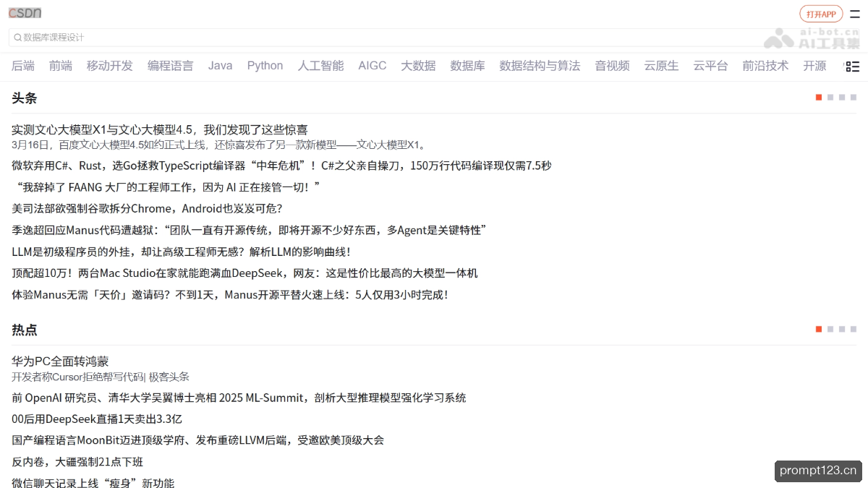Select the 云平台 tab
Screen dimensions: 868x488
(x=710, y=66)
